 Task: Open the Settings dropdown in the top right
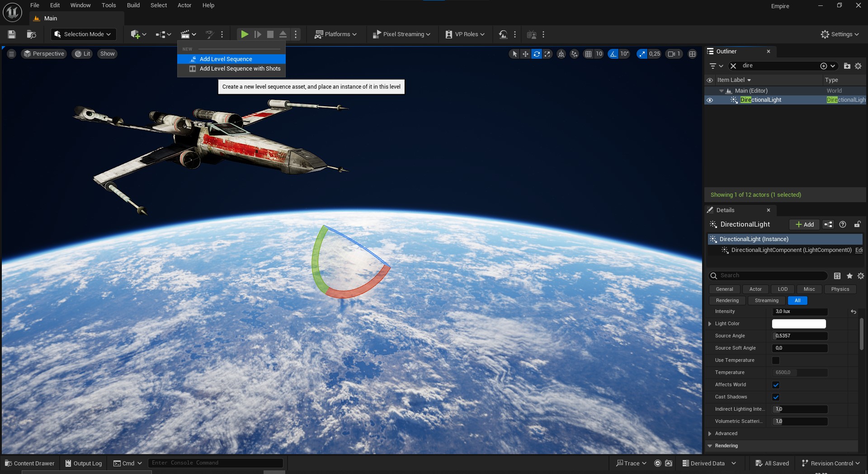tap(840, 34)
